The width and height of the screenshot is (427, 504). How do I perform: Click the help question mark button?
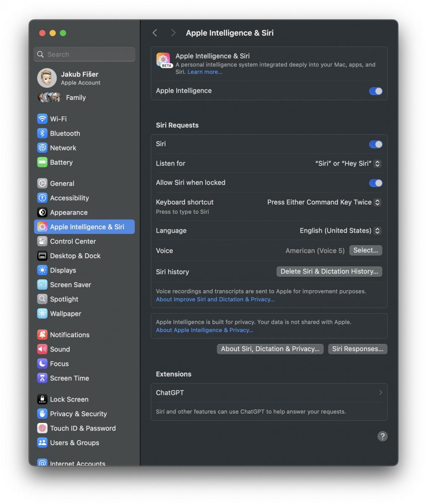click(x=382, y=436)
